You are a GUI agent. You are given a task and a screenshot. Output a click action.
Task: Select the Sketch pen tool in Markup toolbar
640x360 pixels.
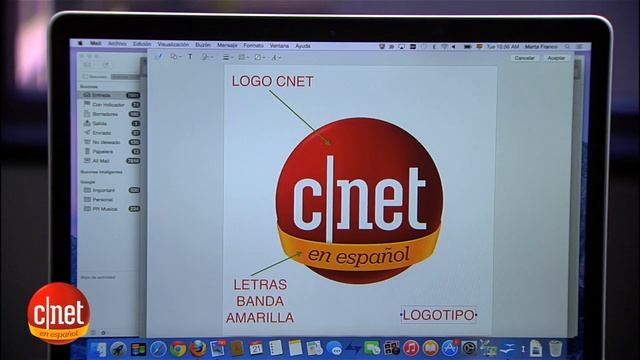click(158, 57)
